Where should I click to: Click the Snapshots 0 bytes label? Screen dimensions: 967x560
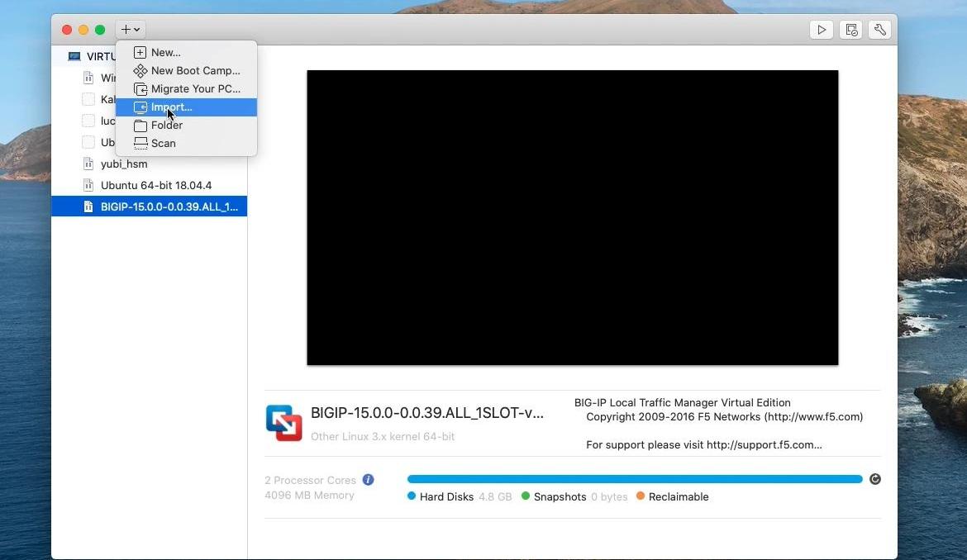click(580, 496)
